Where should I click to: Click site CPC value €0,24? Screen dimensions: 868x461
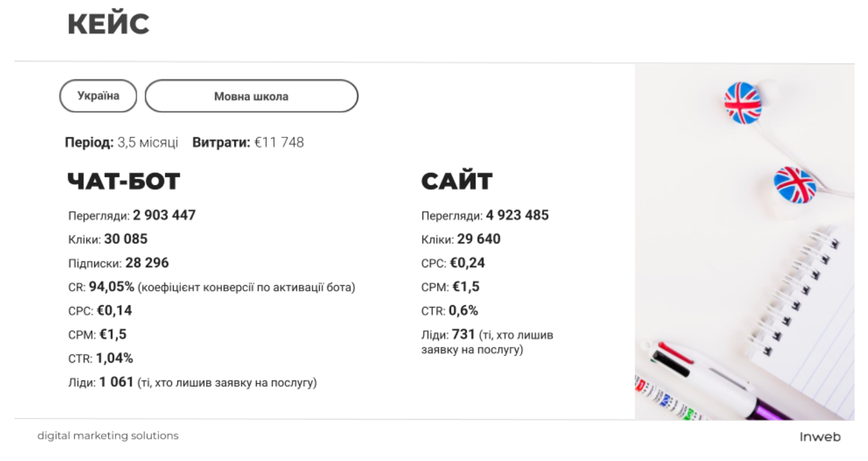tap(468, 263)
